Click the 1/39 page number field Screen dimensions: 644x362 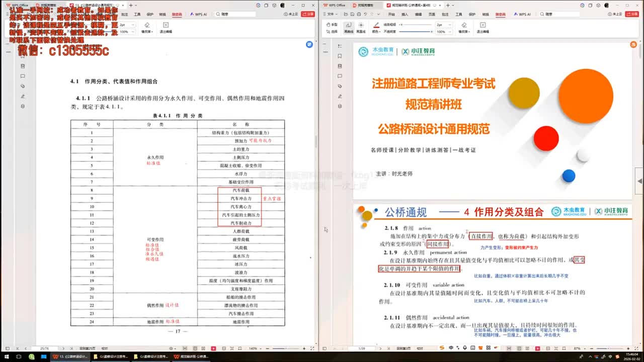[361, 348]
